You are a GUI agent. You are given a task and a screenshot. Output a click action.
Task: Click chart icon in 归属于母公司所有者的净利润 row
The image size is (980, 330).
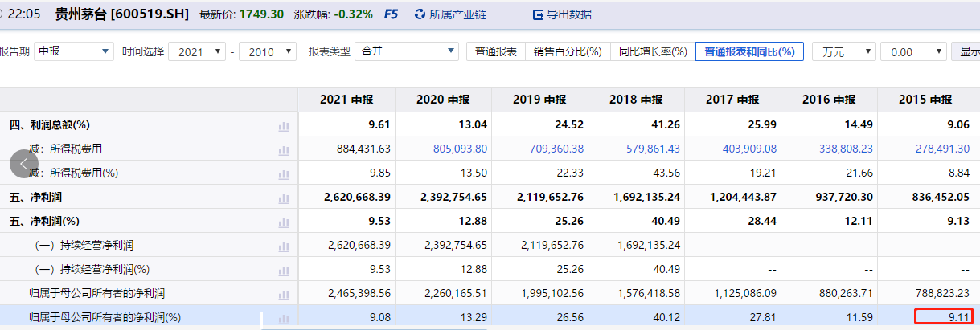283,295
